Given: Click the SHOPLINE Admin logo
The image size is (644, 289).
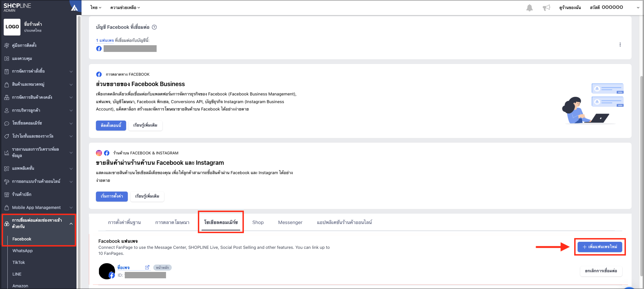Looking at the screenshot, I should (17, 7).
